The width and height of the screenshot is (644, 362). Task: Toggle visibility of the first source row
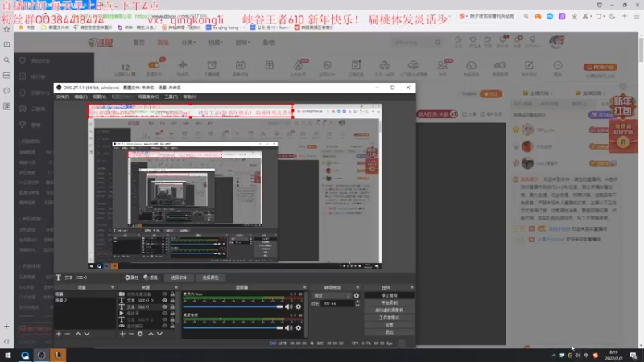[x=165, y=294]
